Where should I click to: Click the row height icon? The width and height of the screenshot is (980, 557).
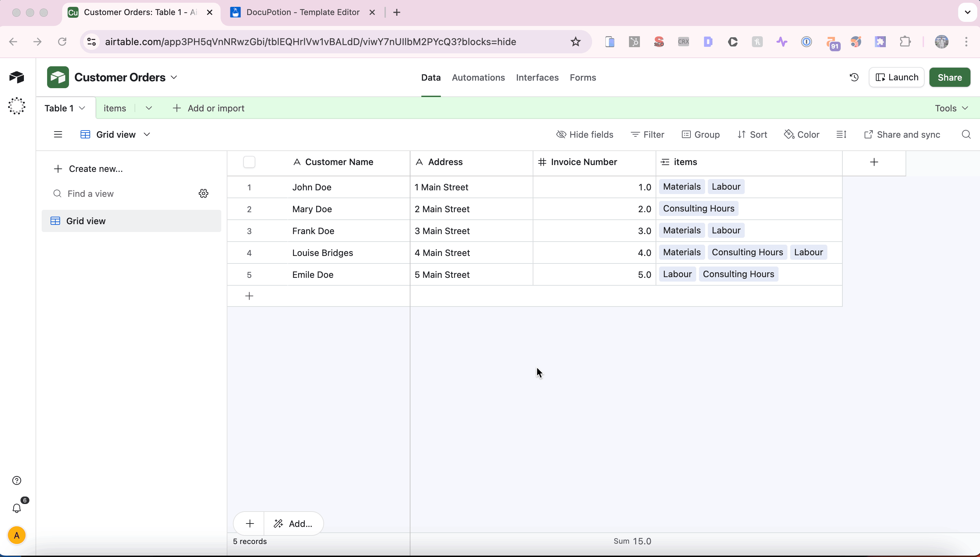841,135
